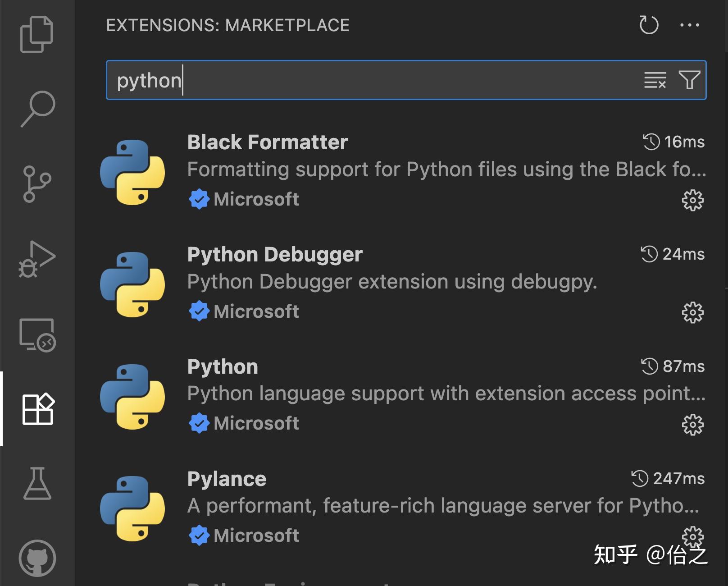This screenshot has height=586, width=728.
Task: Open the Source Control view
Action: (x=37, y=182)
